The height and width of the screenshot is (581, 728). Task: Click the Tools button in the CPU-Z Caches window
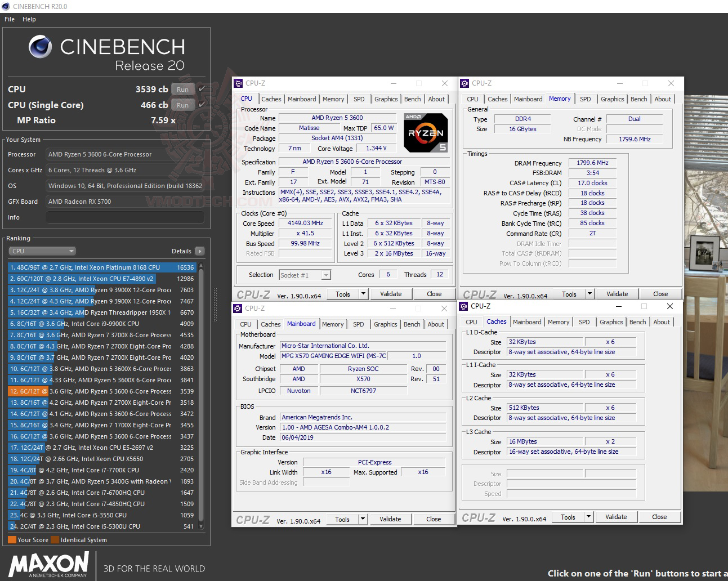point(568,517)
